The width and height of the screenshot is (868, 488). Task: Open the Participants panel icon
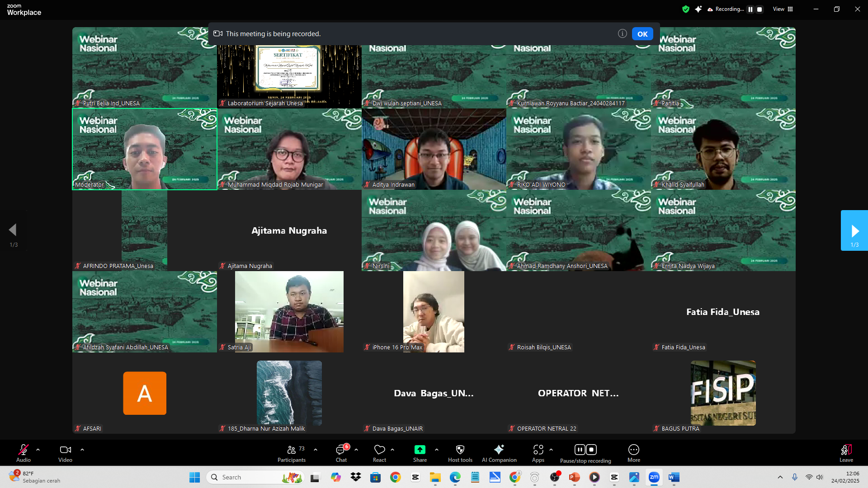pos(292,450)
